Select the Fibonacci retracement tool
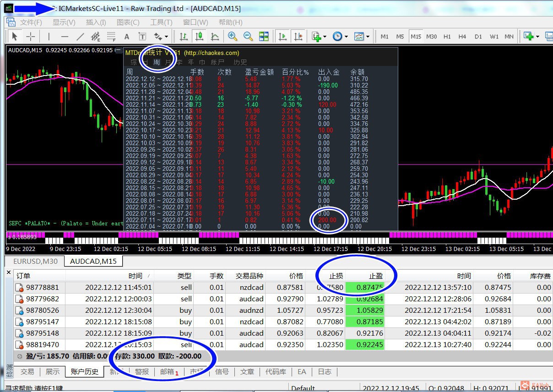 [111, 36]
